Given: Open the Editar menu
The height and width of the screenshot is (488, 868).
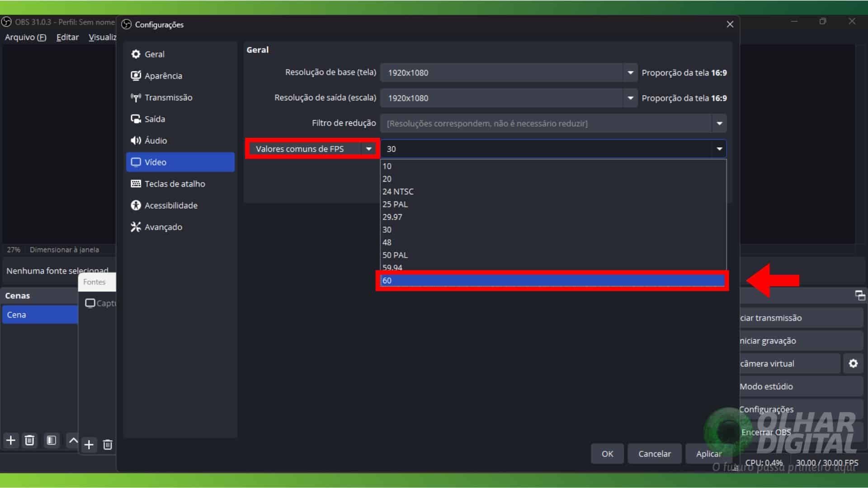Looking at the screenshot, I should coord(67,37).
